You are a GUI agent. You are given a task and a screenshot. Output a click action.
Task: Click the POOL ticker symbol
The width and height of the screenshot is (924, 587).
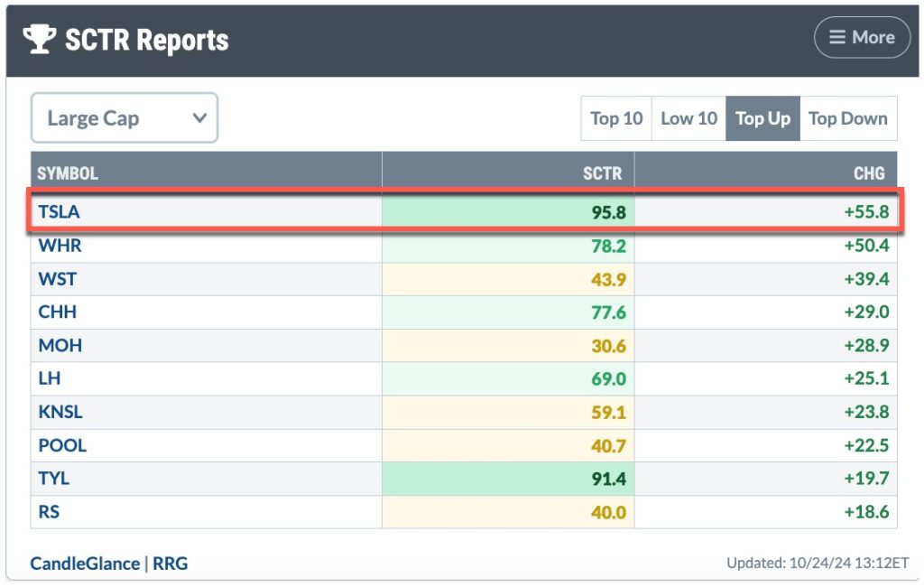click(62, 445)
